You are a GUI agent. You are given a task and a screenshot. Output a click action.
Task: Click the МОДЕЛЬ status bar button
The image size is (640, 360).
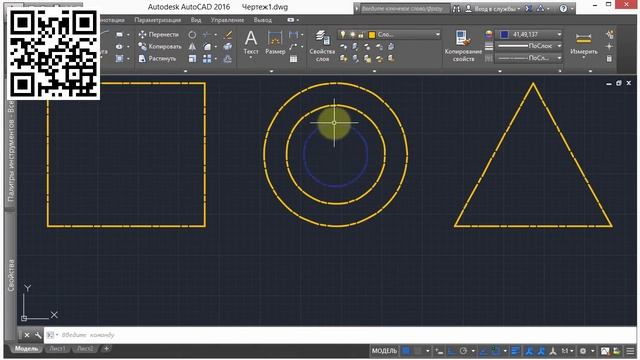(384, 351)
